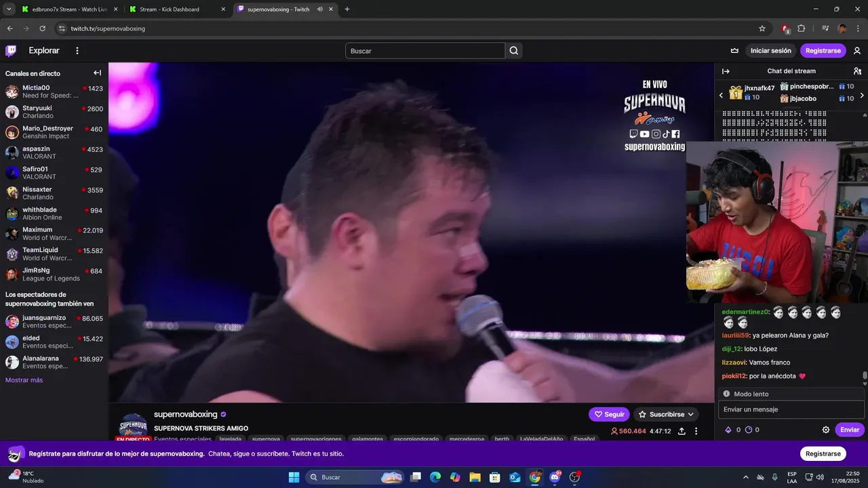
Task: Open File Explorer in the taskbar
Action: tap(475, 477)
